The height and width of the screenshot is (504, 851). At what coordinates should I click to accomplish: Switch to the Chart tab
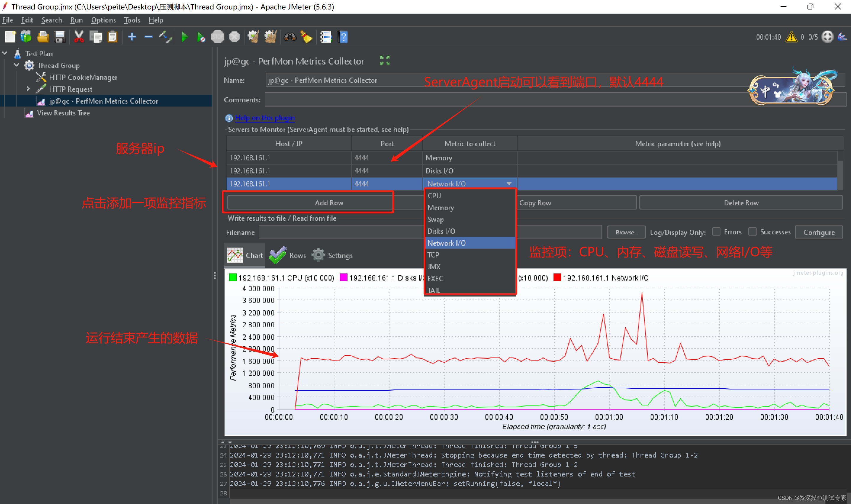coord(245,255)
